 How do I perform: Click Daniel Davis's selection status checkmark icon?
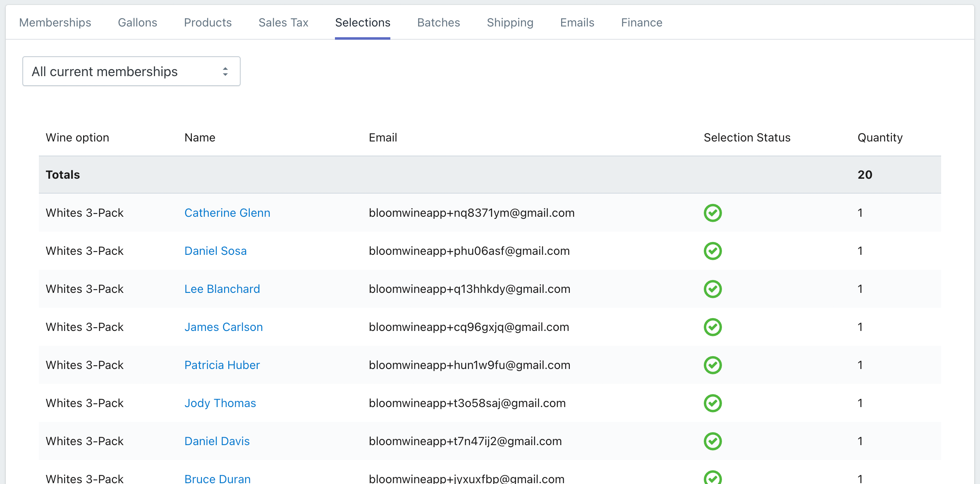point(712,441)
